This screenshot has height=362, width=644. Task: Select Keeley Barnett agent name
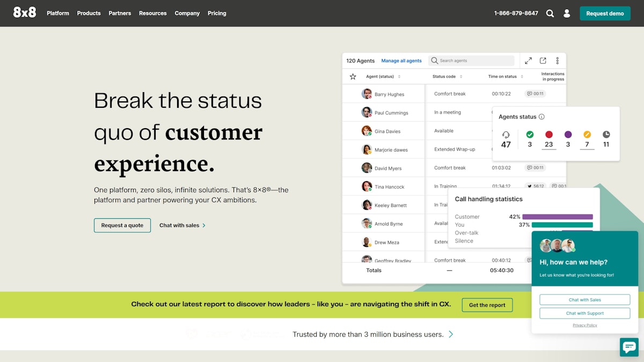point(391,205)
